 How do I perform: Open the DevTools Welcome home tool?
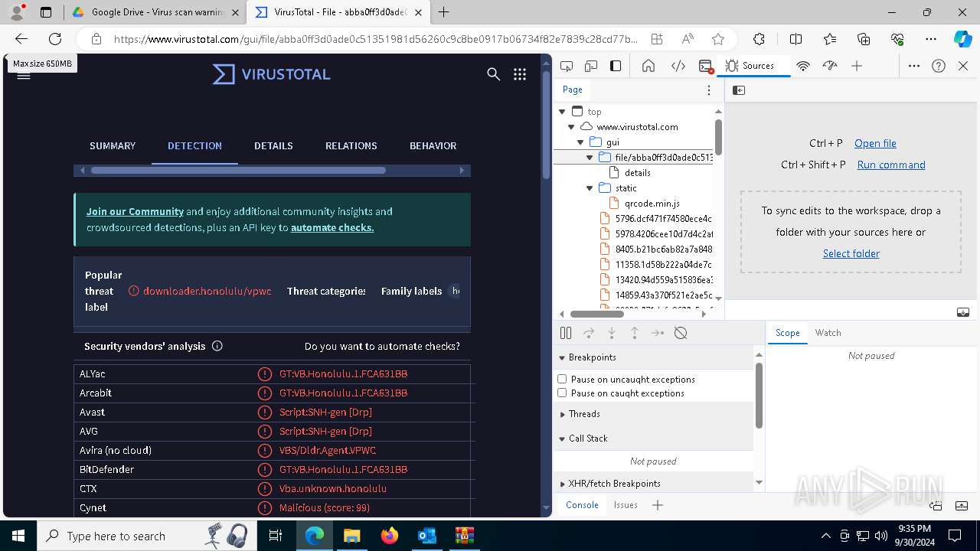click(648, 66)
